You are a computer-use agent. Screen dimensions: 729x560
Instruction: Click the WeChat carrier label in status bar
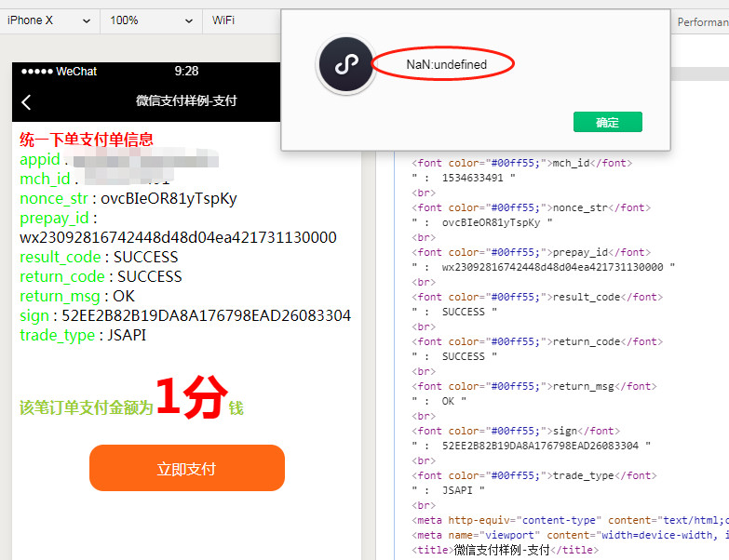coord(76,72)
